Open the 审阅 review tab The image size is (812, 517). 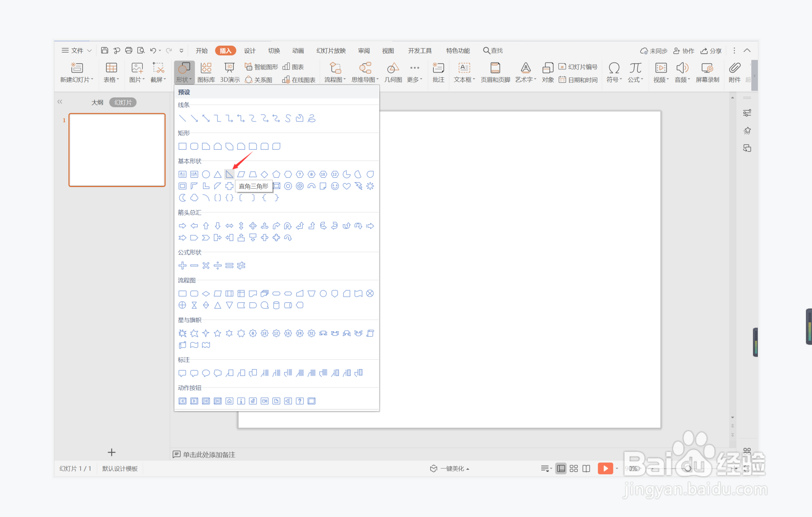(364, 51)
